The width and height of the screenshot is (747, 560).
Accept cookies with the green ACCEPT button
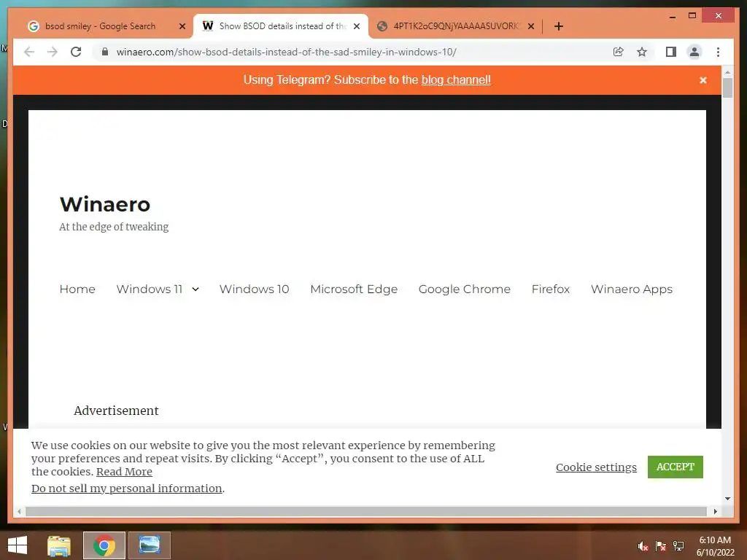pyautogui.click(x=675, y=467)
